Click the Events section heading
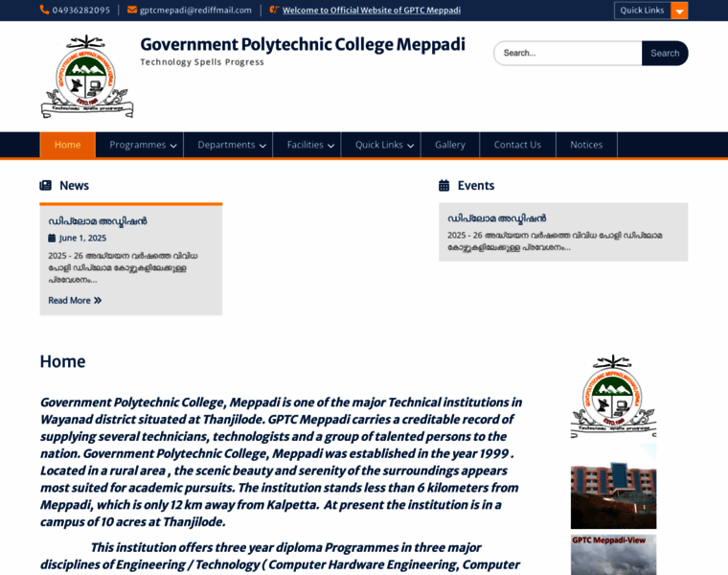The width and height of the screenshot is (728, 575). [476, 185]
